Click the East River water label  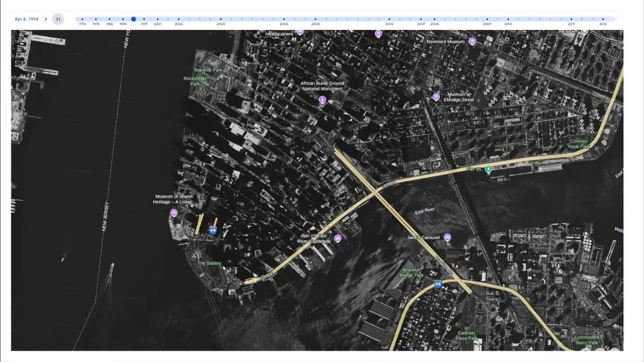(x=425, y=212)
